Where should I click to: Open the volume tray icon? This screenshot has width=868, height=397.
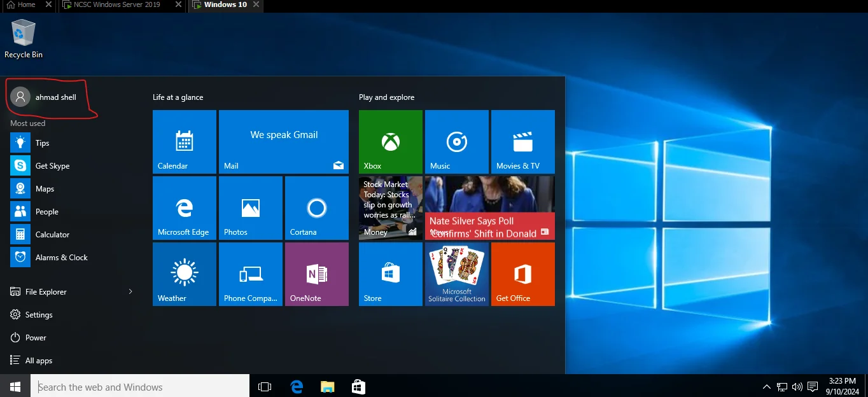(x=797, y=386)
